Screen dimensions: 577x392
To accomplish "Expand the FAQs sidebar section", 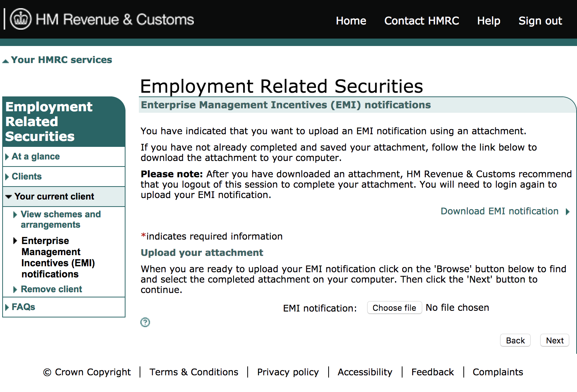I will click(x=23, y=307).
